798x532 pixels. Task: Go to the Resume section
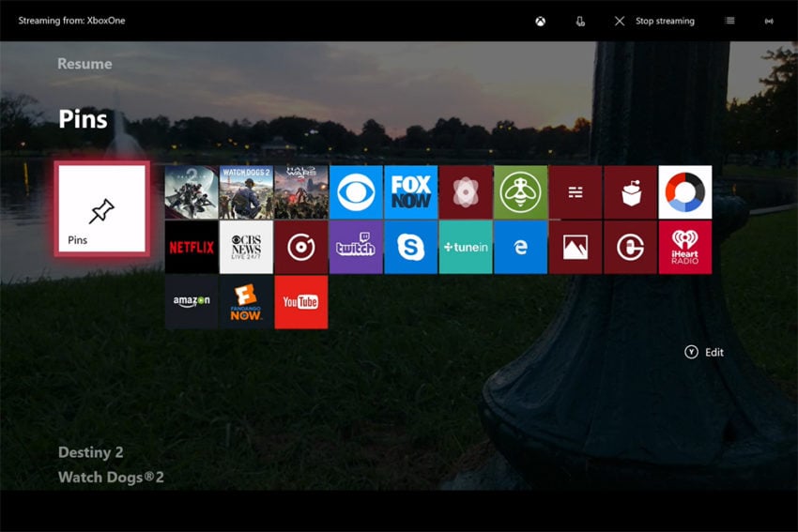pyautogui.click(x=84, y=64)
